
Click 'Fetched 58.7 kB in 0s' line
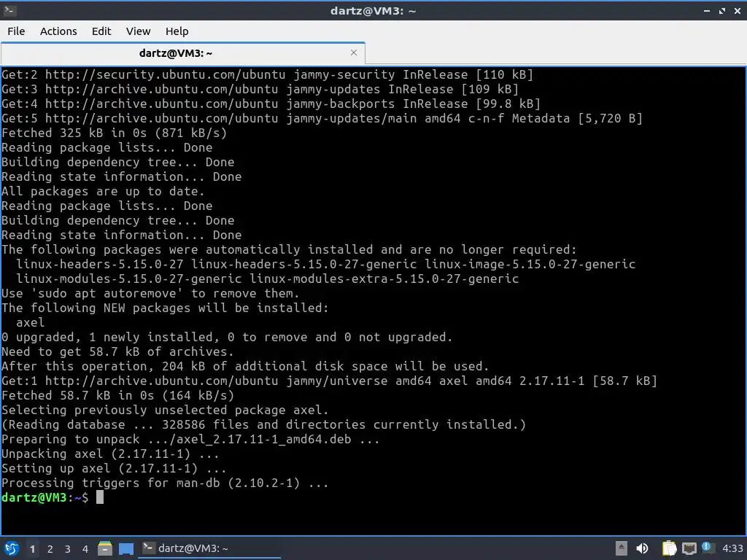[117, 396]
